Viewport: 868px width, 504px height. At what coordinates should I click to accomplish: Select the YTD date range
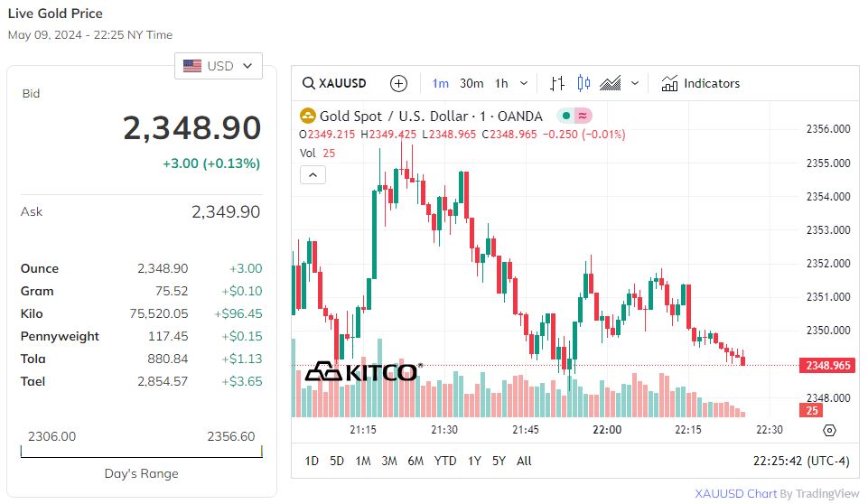445,461
